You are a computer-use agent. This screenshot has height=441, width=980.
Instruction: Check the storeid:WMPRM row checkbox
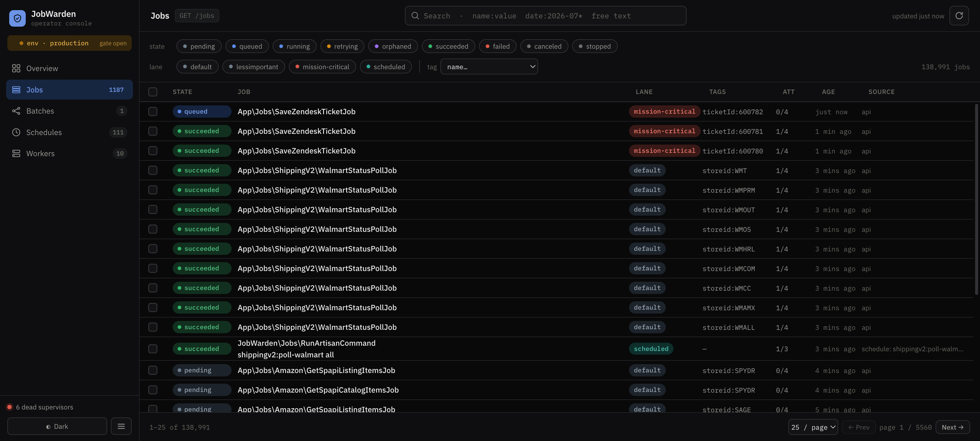(153, 190)
